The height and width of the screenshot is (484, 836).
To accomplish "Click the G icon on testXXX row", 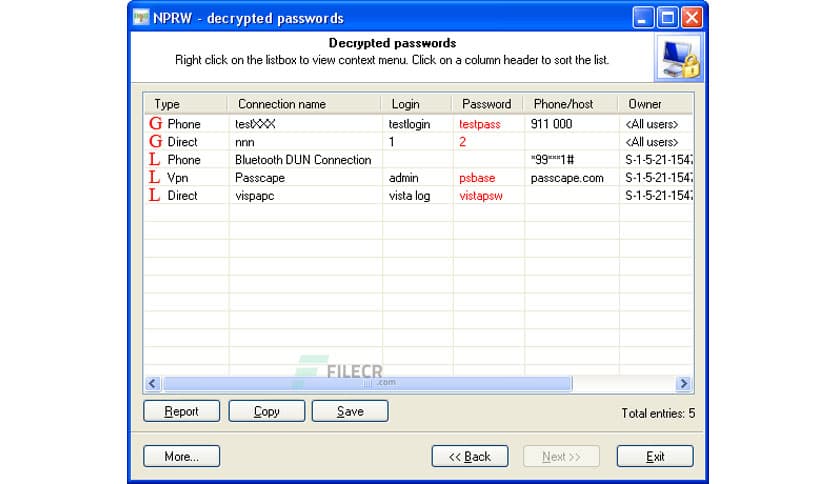I will (x=156, y=124).
